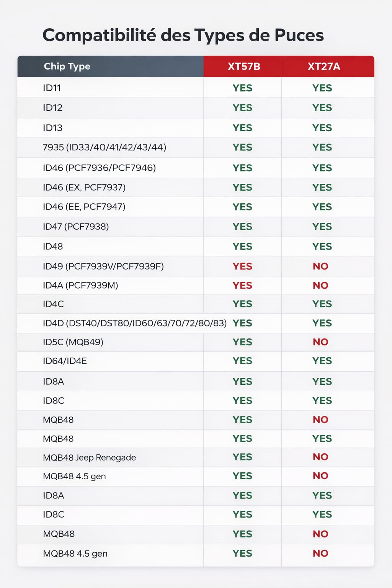Select the XT57B column header
The width and height of the screenshot is (392, 588).
coord(244,66)
